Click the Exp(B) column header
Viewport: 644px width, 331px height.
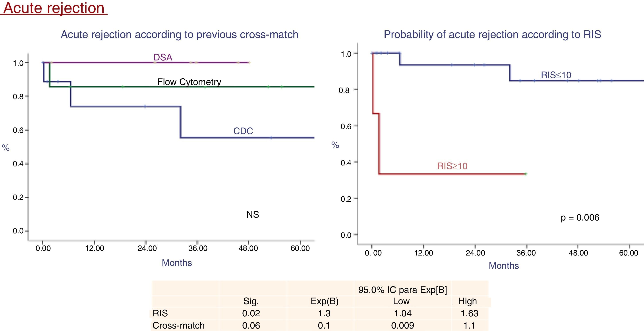click(x=325, y=301)
